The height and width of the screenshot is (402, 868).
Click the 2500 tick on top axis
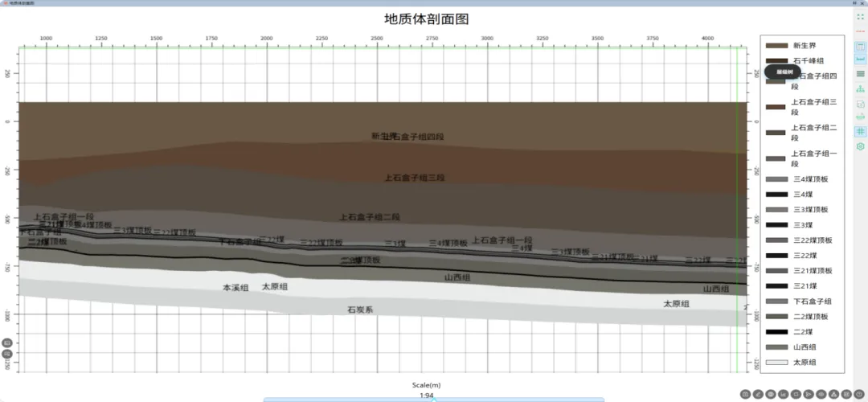tap(377, 39)
